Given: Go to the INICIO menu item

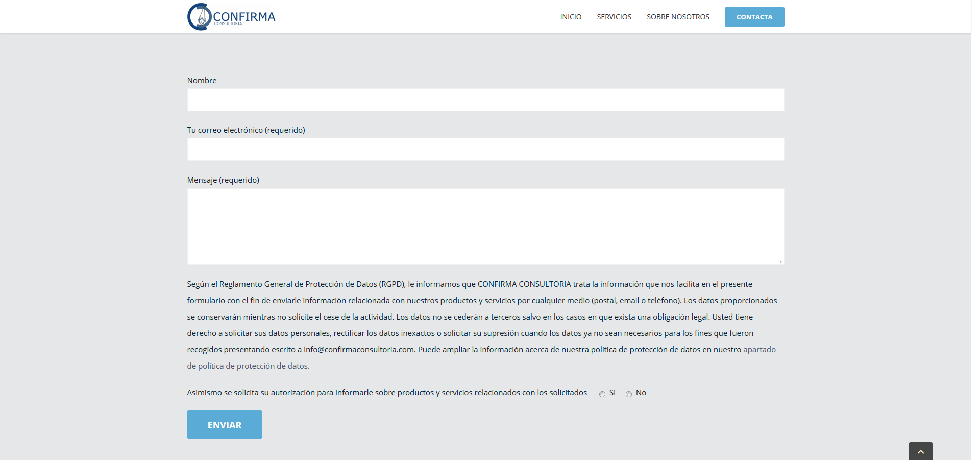Looking at the screenshot, I should tap(571, 17).
